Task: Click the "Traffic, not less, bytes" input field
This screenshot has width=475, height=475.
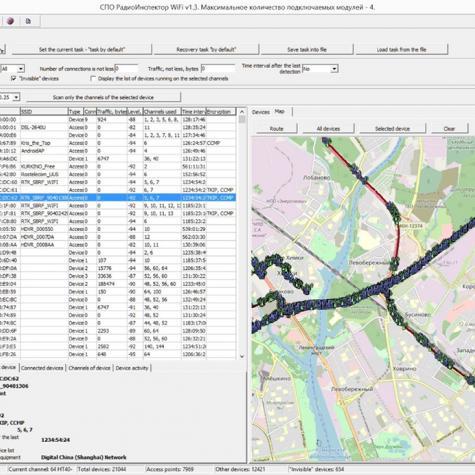Action: tap(218, 69)
